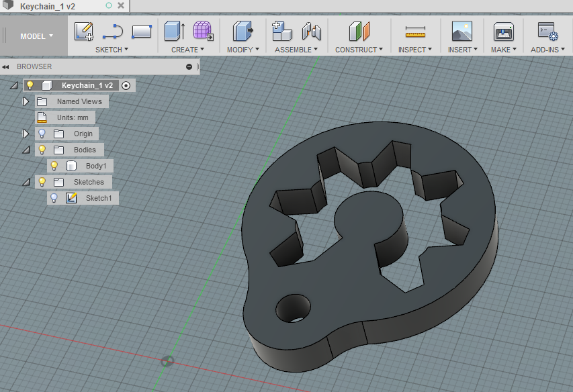Image resolution: width=573 pixels, height=392 pixels.
Task: Select the Rectangle sketch tool icon
Action: (141, 32)
